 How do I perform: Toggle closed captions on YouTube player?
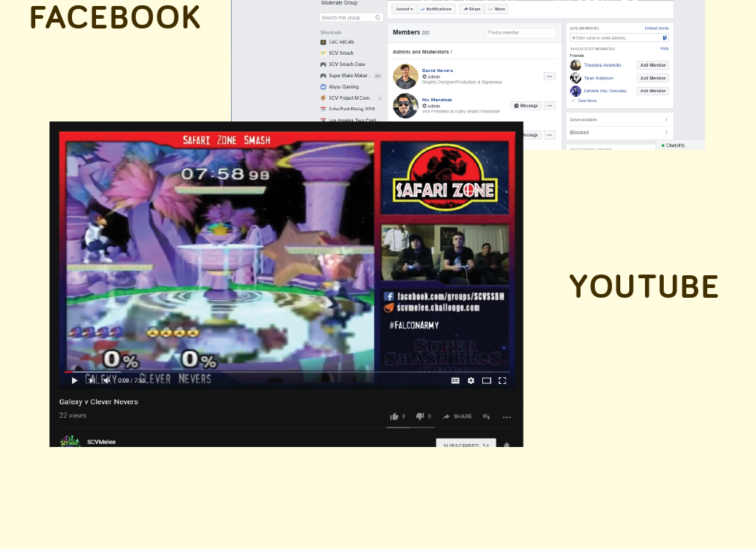coord(455,380)
